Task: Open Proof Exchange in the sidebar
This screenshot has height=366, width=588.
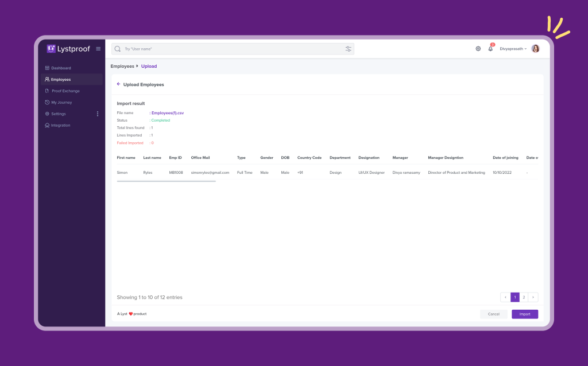Action: (65, 91)
